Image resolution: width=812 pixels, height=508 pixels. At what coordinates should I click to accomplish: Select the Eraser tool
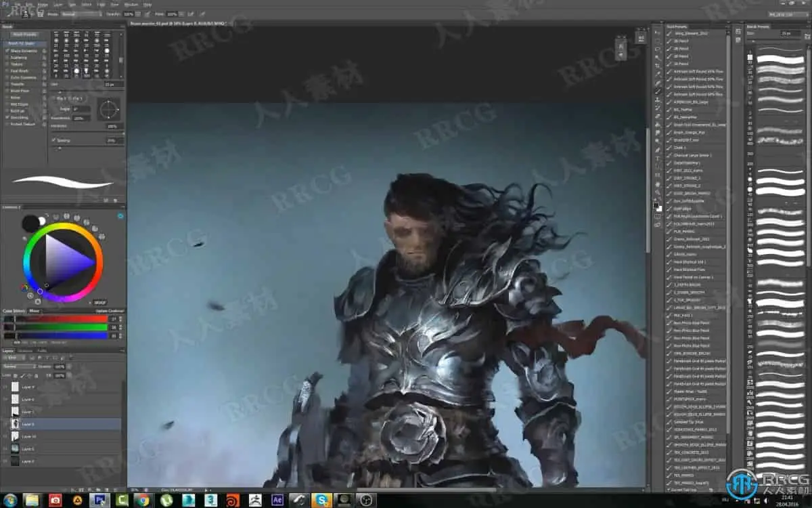658,116
